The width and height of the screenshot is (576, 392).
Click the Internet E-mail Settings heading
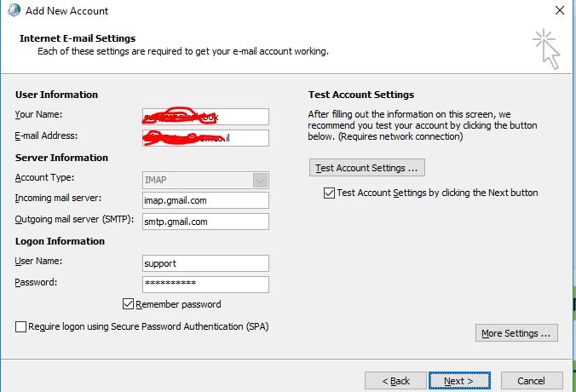pos(78,38)
